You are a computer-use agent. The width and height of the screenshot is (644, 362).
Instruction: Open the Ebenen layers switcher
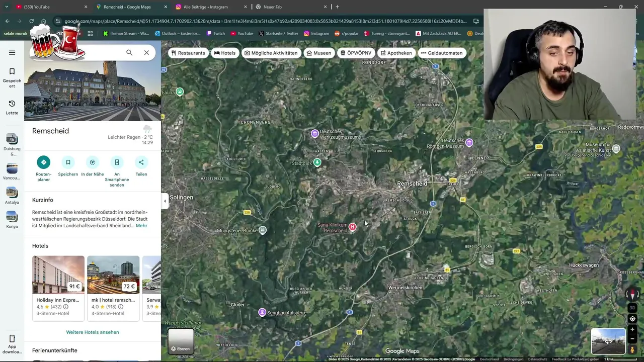[181, 341]
